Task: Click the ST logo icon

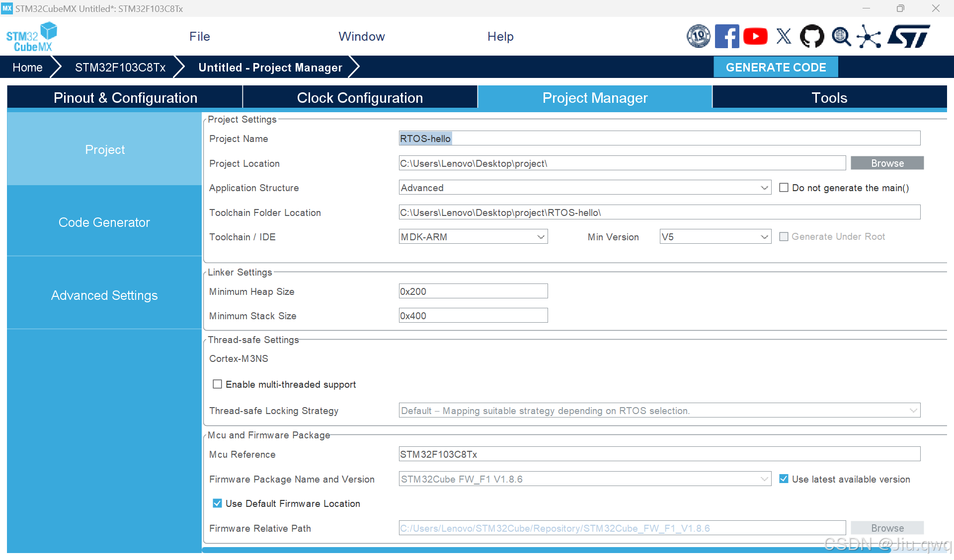Action: 909,36
